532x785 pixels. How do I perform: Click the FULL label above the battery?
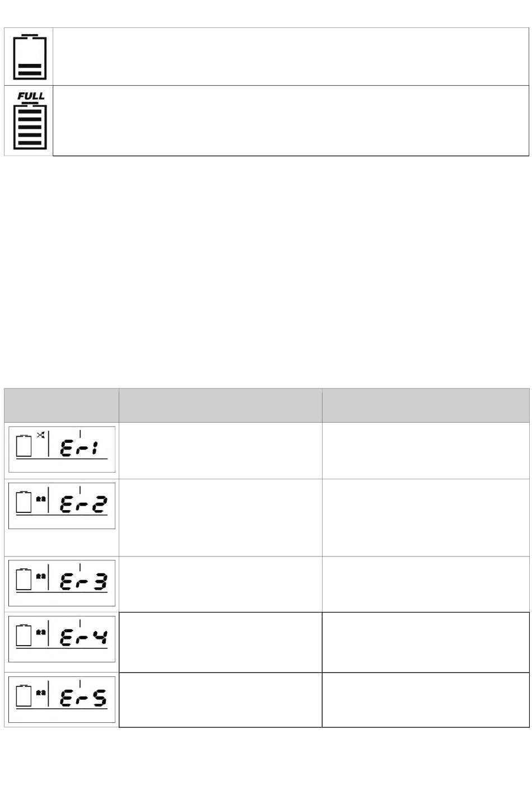point(31,96)
